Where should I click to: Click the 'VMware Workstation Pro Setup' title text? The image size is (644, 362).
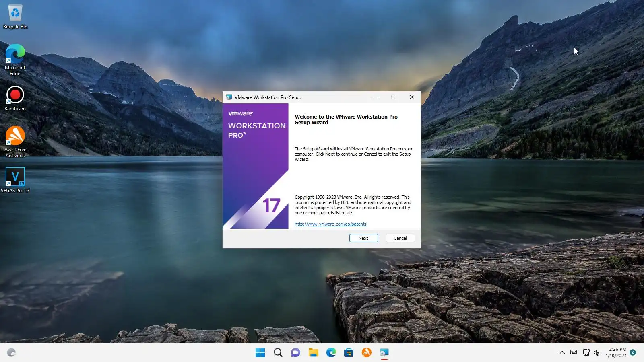pyautogui.click(x=268, y=97)
